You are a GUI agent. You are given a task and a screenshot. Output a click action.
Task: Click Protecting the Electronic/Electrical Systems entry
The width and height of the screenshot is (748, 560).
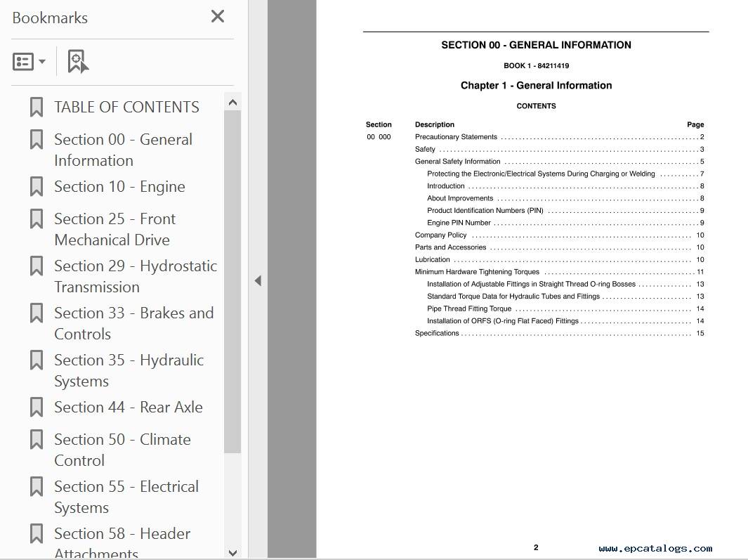coord(565,174)
